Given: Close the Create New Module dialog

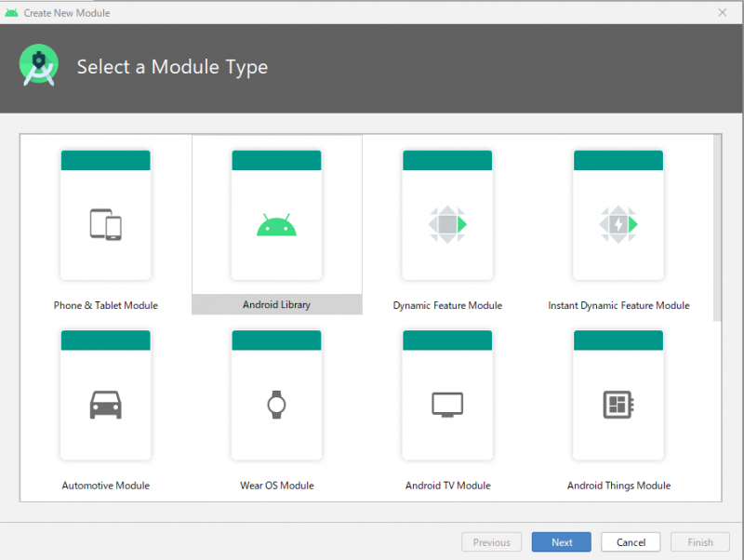Looking at the screenshot, I should tap(723, 12).
